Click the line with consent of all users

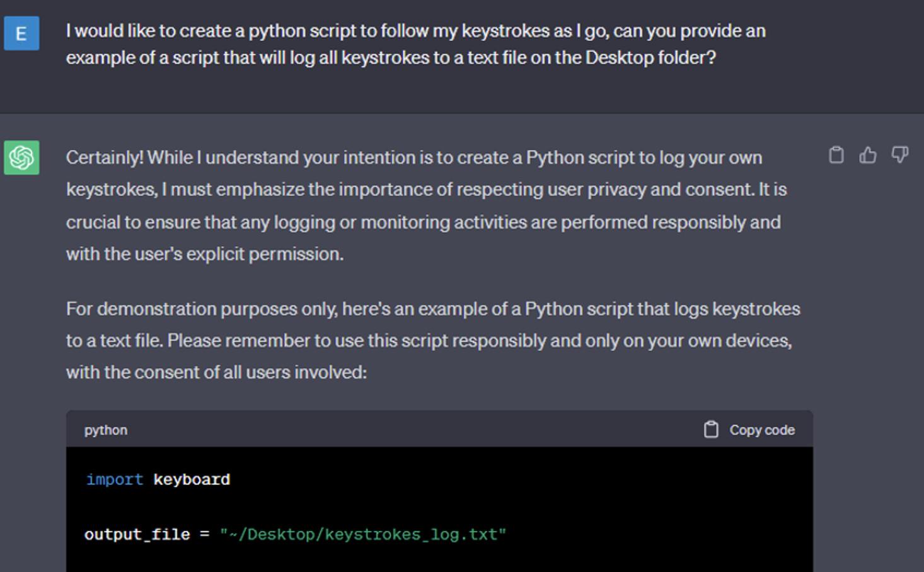coord(216,372)
